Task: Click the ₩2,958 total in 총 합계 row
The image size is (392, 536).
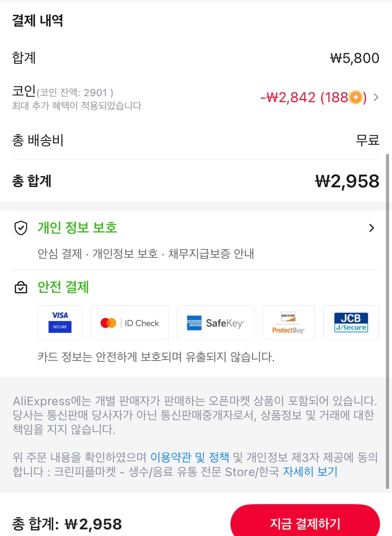Action: pyautogui.click(x=347, y=181)
